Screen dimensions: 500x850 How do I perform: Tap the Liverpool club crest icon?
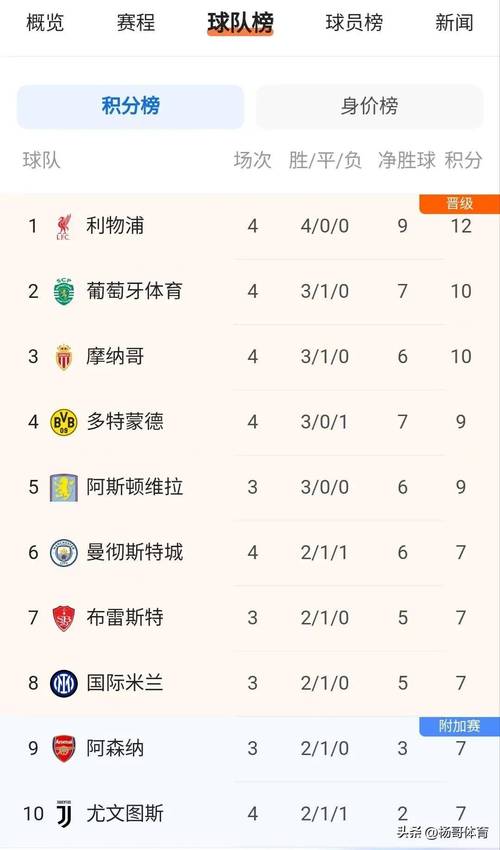click(x=64, y=227)
